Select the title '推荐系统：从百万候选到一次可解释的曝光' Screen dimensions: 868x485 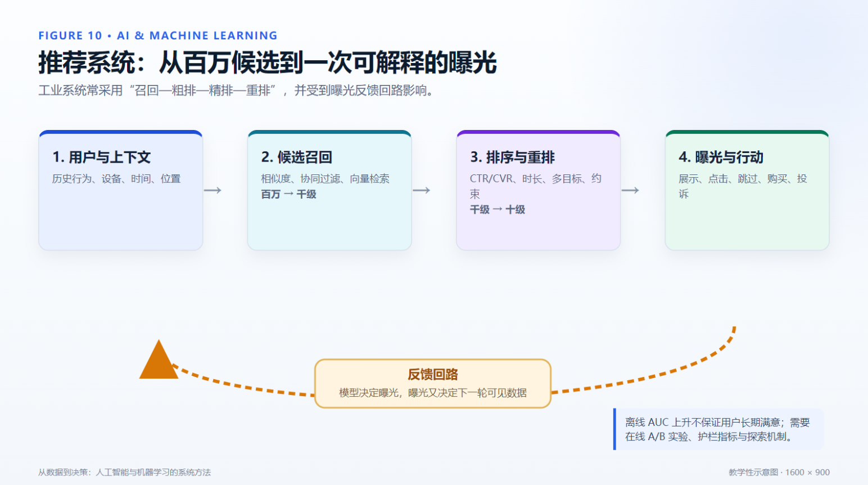point(268,62)
